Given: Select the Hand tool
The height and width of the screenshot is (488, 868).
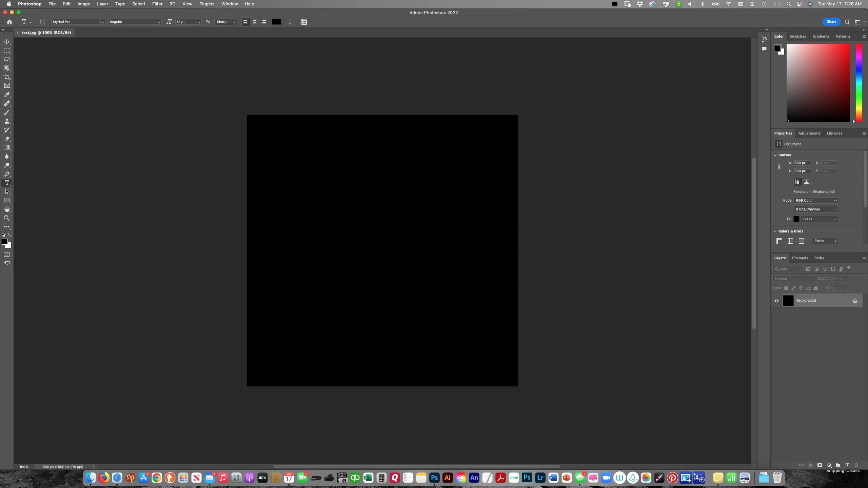Looking at the screenshot, I should pyautogui.click(x=7, y=209).
